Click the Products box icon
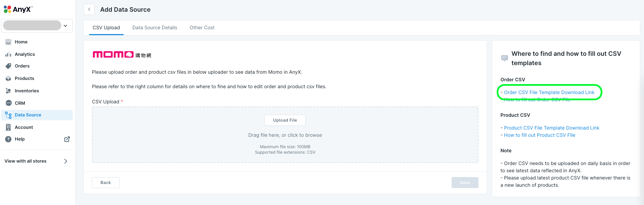644x205 pixels. (x=8, y=79)
